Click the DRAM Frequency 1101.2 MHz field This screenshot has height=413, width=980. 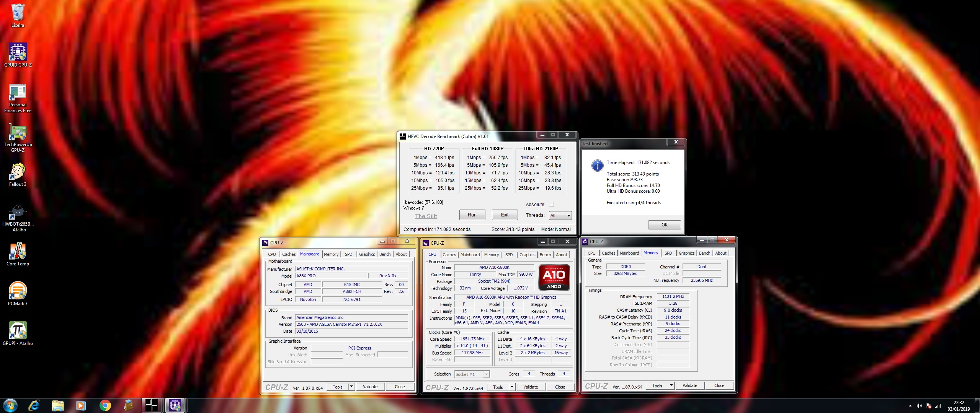(673, 297)
